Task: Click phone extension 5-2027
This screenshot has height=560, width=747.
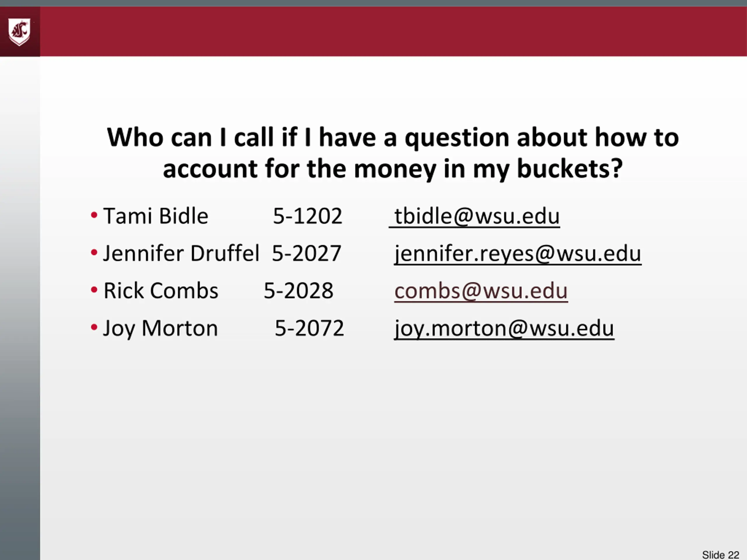Action: pyautogui.click(x=306, y=253)
